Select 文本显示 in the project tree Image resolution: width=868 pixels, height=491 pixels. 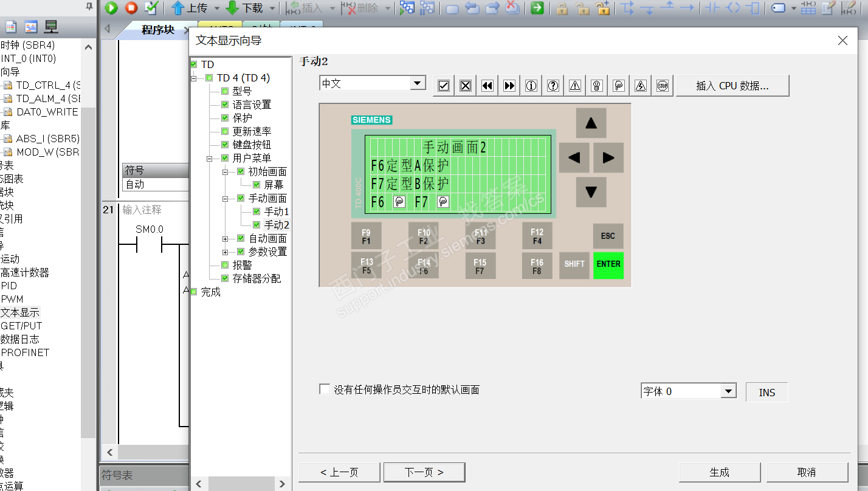20,312
